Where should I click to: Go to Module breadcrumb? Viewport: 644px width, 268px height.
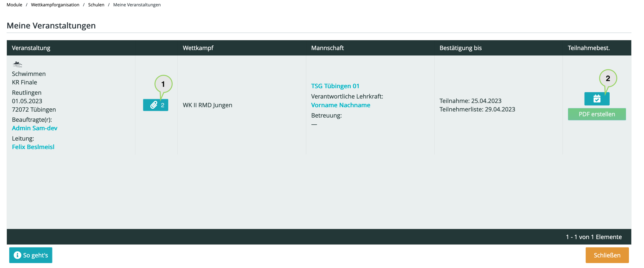[x=14, y=5]
